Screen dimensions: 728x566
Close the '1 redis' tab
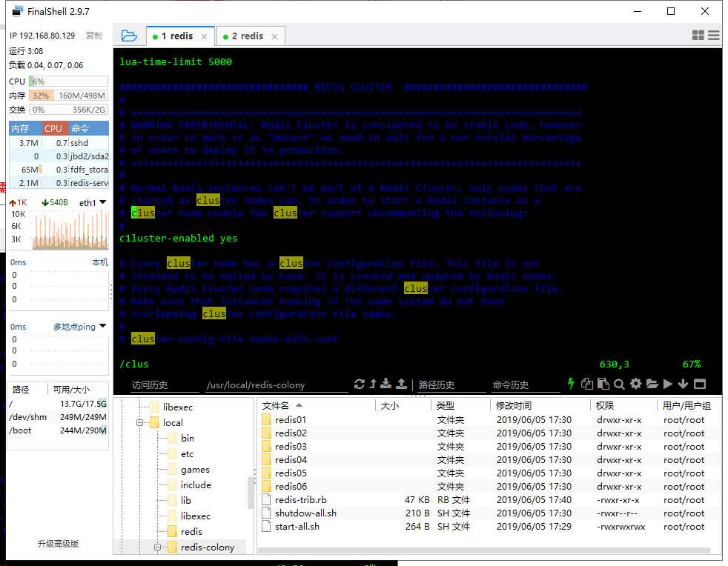coord(205,36)
